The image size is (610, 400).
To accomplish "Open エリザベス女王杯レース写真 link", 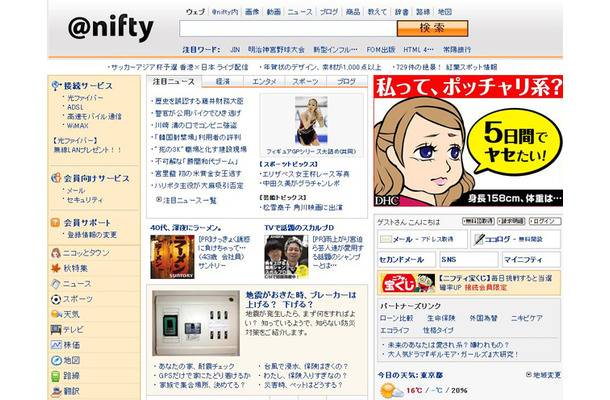I will click(306, 174).
